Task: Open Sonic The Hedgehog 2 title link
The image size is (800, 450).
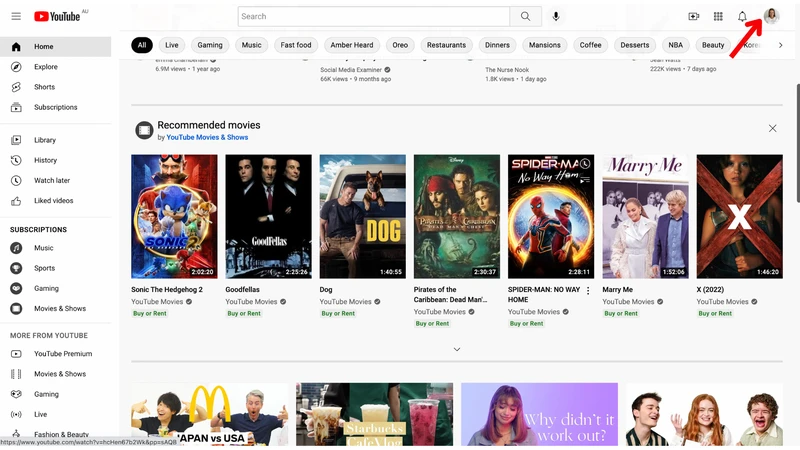Action: 167,290
